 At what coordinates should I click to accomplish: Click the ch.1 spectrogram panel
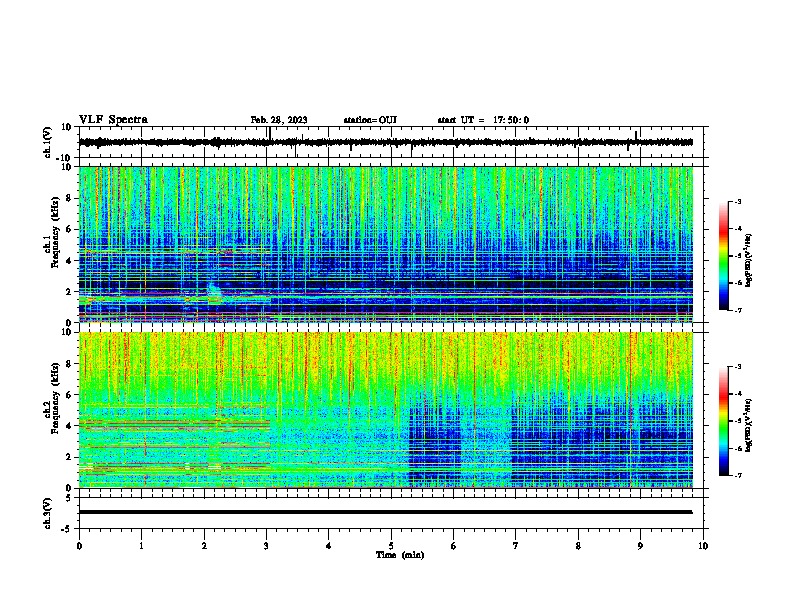[385, 244]
